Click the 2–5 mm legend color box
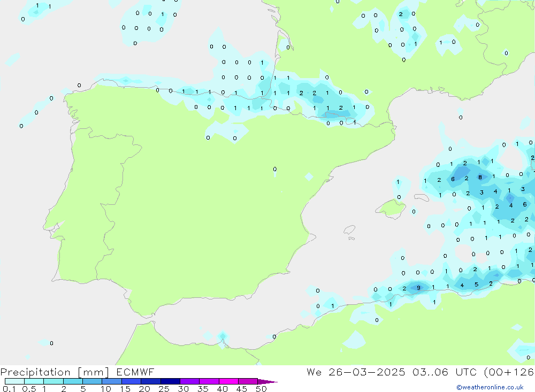This screenshot has width=535, height=392. tap(73, 381)
